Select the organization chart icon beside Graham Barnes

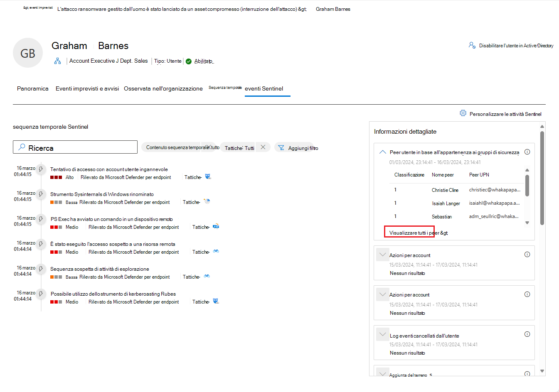click(57, 61)
